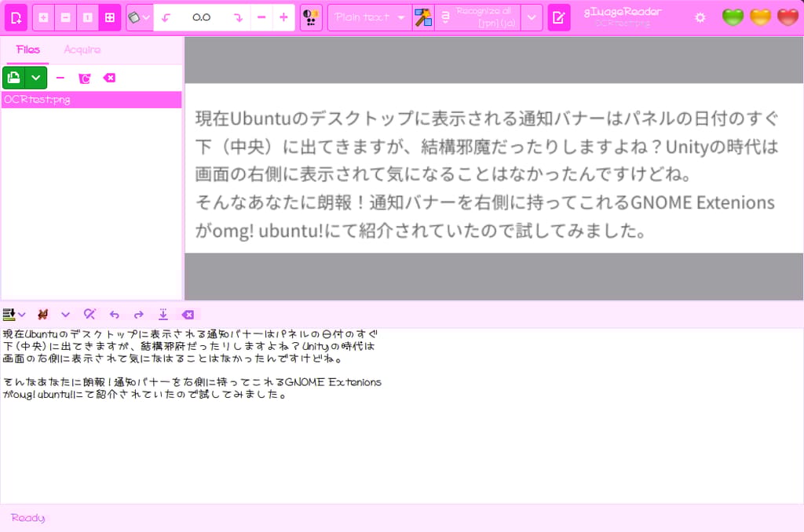Switch to the Acquire tab
The width and height of the screenshot is (804, 532).
click(x=82, y=49)
